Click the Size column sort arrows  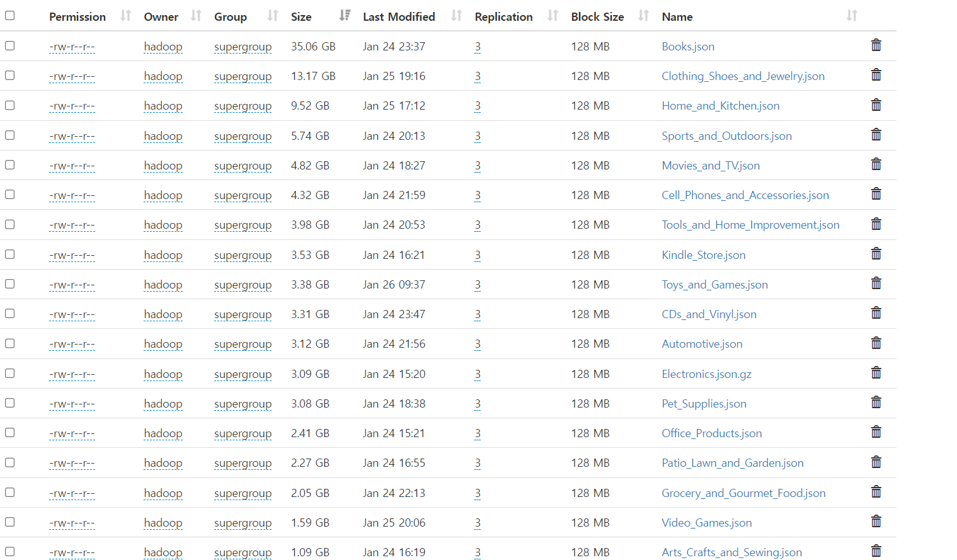(343, 16)
